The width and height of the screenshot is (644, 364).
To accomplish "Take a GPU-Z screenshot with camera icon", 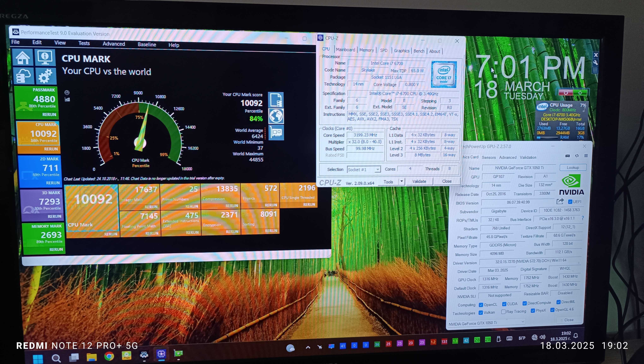I will point(567,156).
